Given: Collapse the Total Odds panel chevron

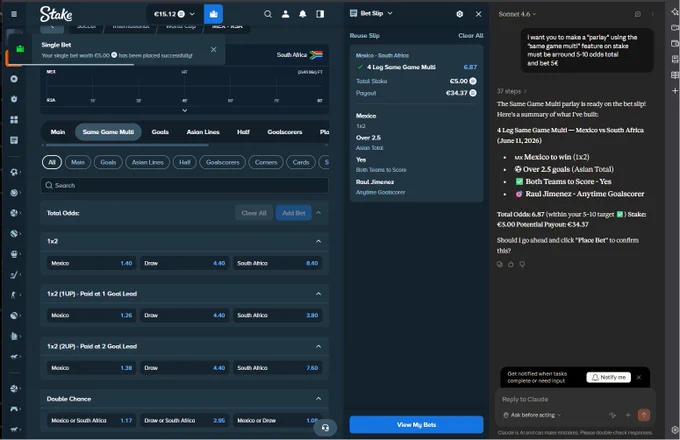Looking at the screenshot, I should (319, 213).
